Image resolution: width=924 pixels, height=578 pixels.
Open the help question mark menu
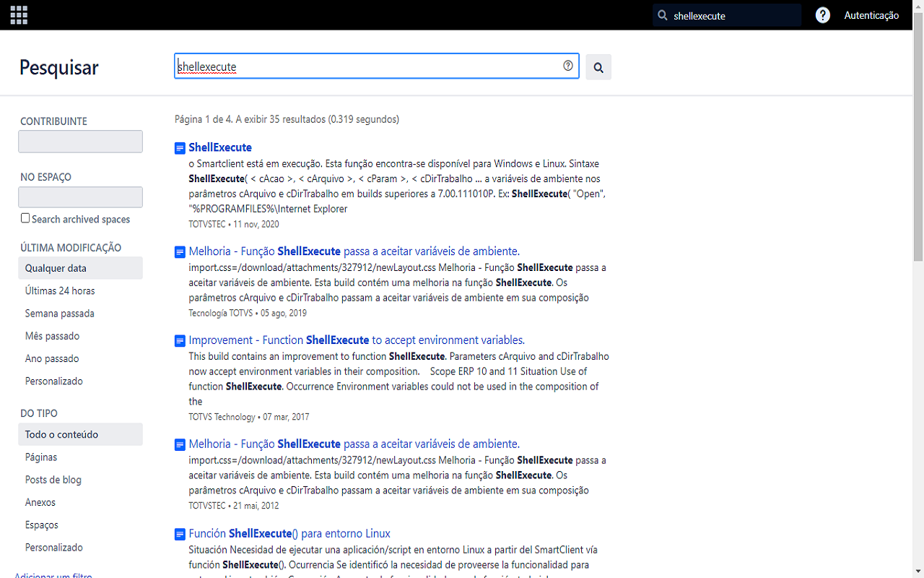[x=822, y=14]
